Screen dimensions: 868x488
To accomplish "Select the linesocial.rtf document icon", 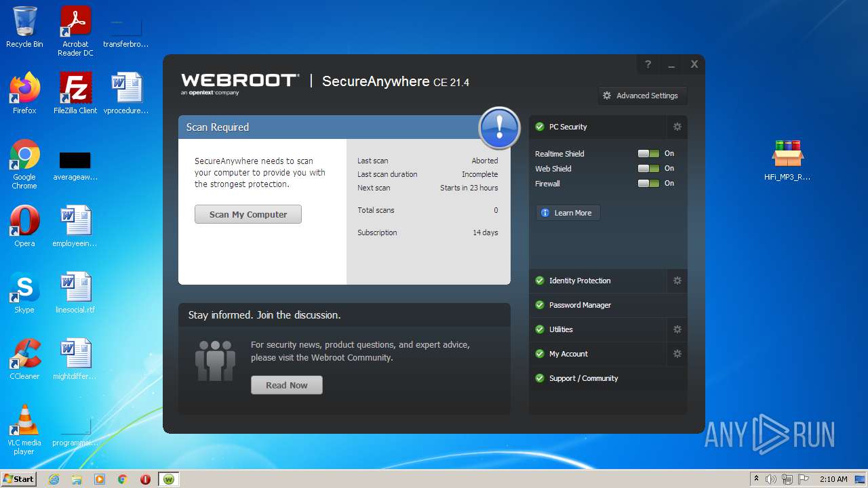I will tap(75, 293).
